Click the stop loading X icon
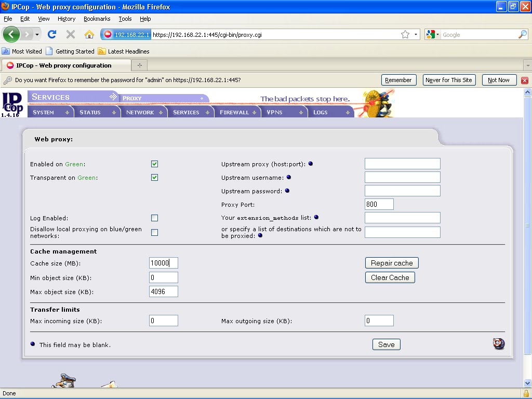This screenshot has height=399, width=532. click(x=71, y=34)
